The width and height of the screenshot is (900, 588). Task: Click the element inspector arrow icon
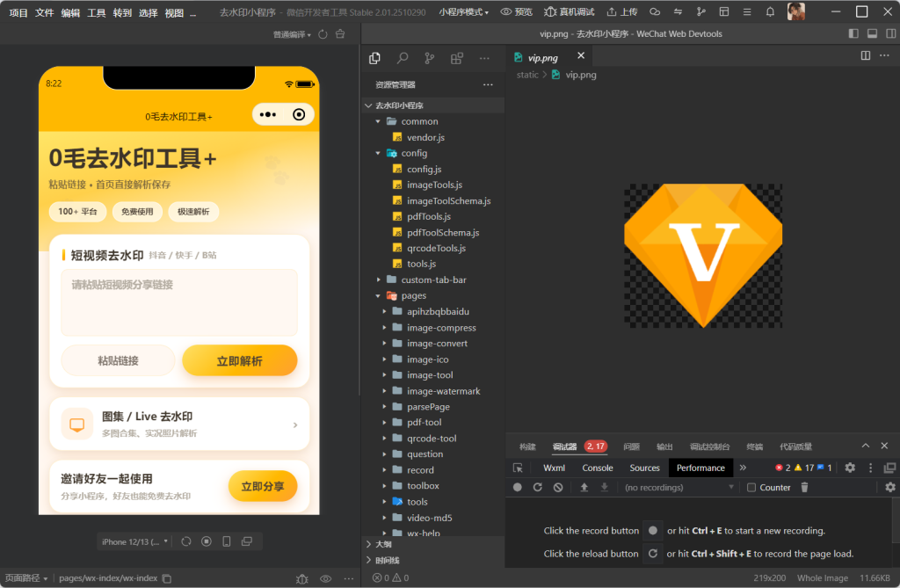pos(518,468)
